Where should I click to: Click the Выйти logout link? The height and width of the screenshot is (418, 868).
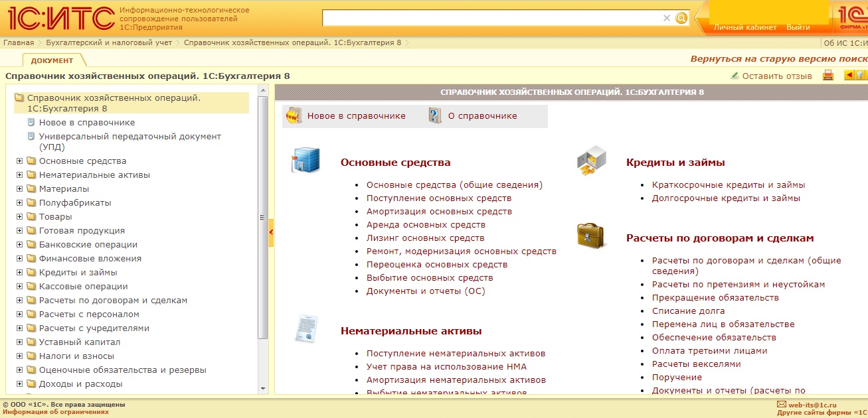click(x=798, y=27)
